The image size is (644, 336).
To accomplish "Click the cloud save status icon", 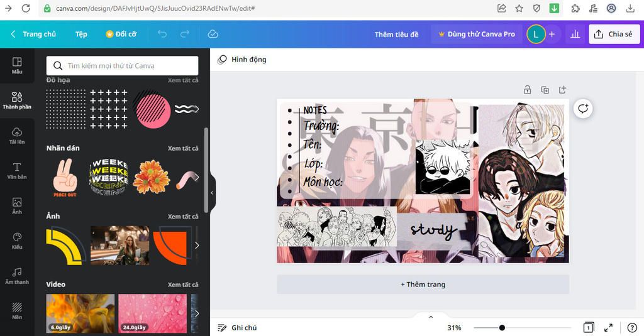I will coord(213,34).
